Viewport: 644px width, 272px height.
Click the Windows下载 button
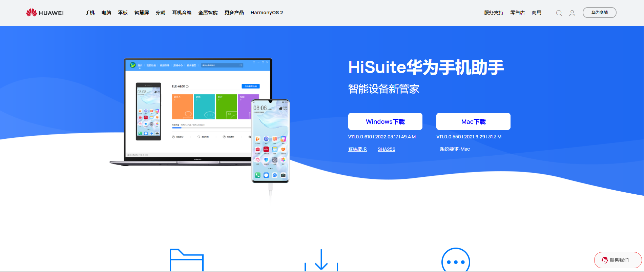[385, 121]
